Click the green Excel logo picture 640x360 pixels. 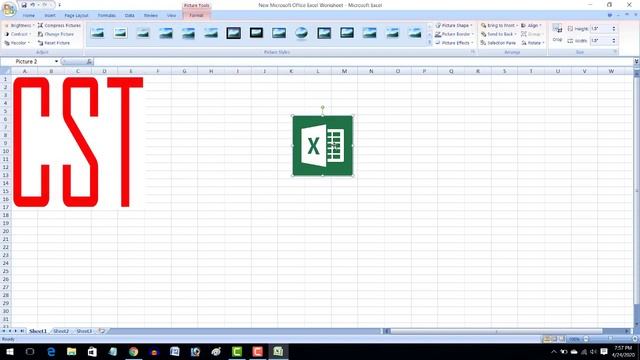(322, 146)
